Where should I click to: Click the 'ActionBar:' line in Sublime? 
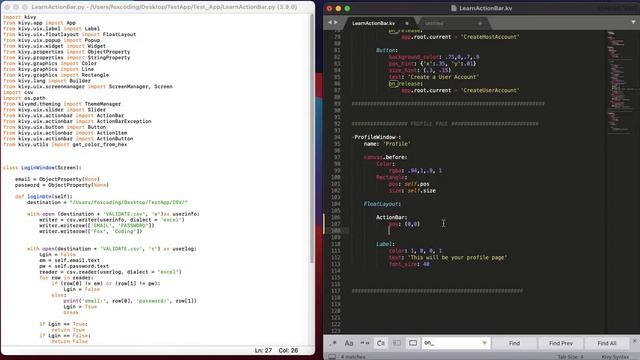[391, 217]
